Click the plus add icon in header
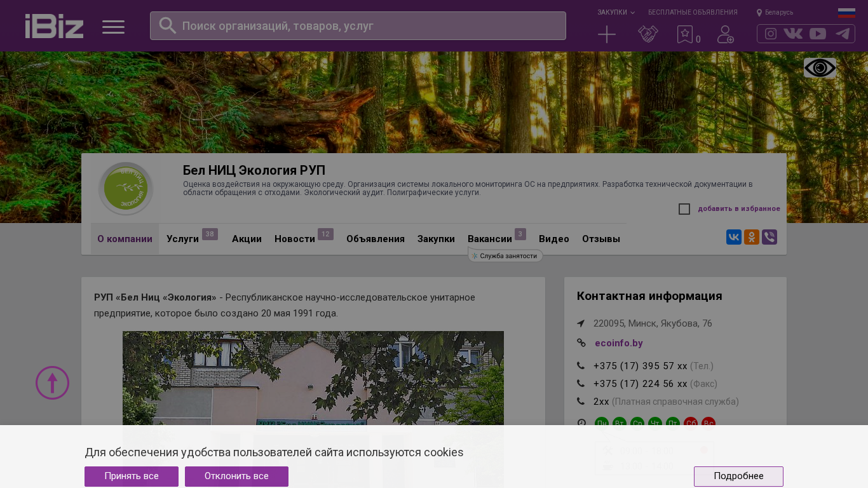The width and height of the screenshot is (868, 488). [x=607, y=34]
